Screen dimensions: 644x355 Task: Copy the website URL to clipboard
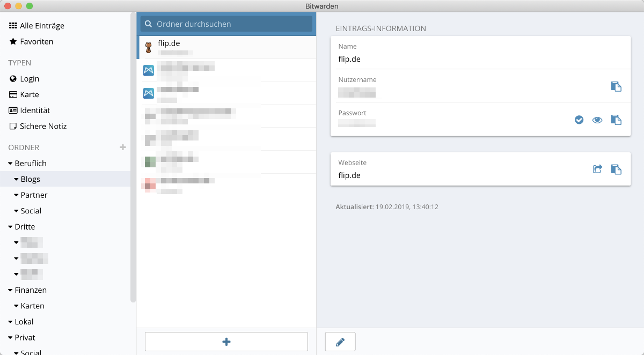616,169
